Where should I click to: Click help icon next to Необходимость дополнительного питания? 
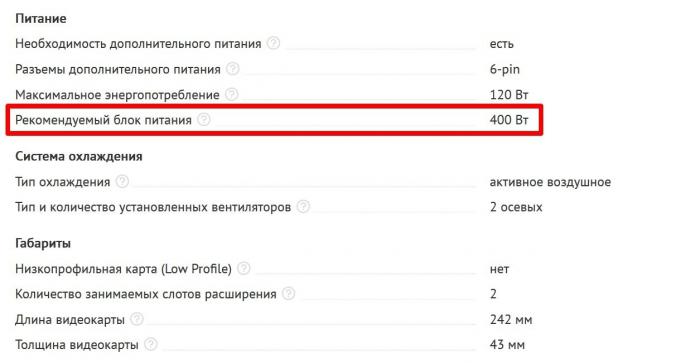(273, 43)
